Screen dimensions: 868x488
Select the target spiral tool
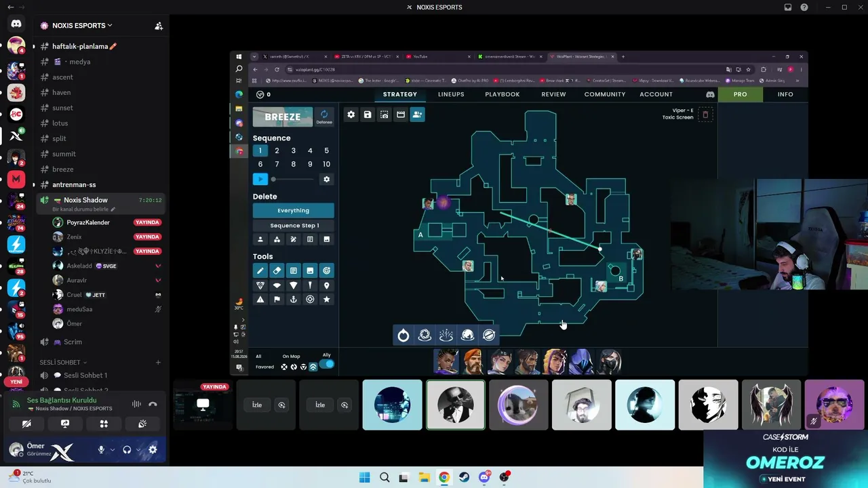[x=326, y=270]
